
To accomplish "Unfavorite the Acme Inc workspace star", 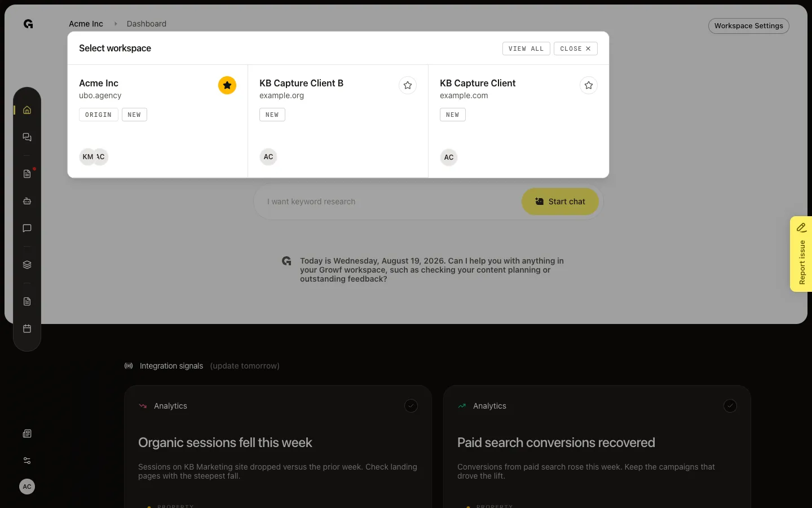I will click(x=227, y=85).
